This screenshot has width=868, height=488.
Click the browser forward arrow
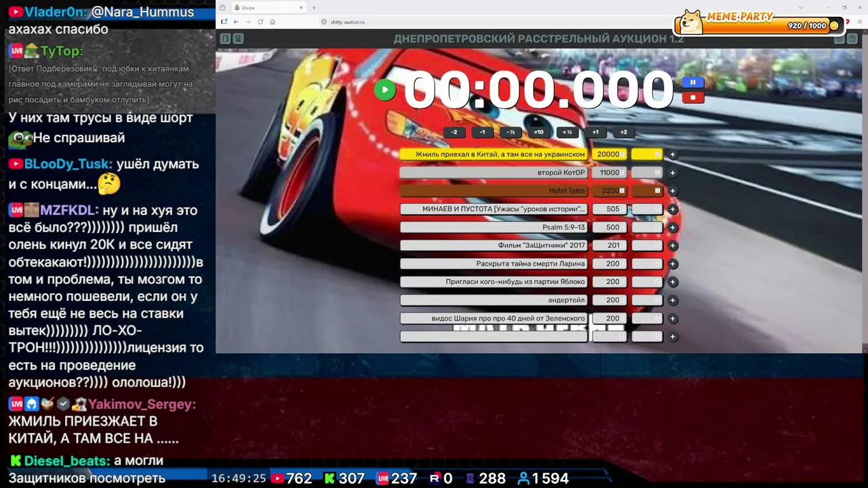(248, 22)
